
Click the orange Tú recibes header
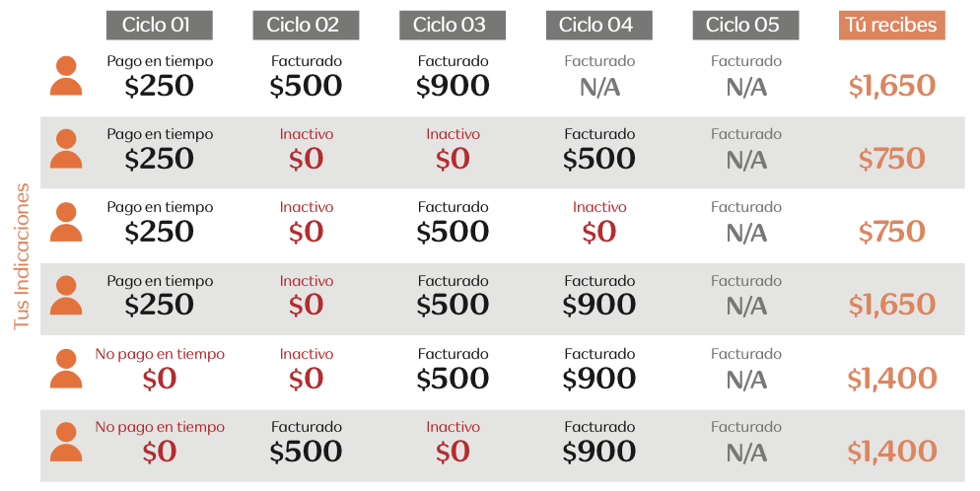[892, 25]
